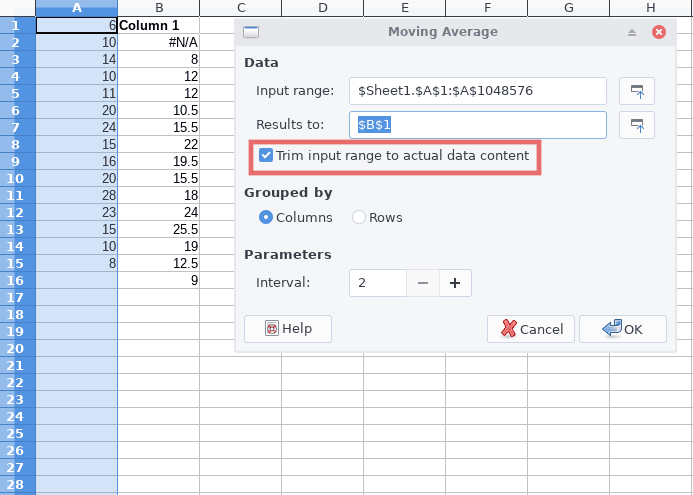693x495 pixels.
Task: Click cell A3 with value 14
Action: point(76,59)
